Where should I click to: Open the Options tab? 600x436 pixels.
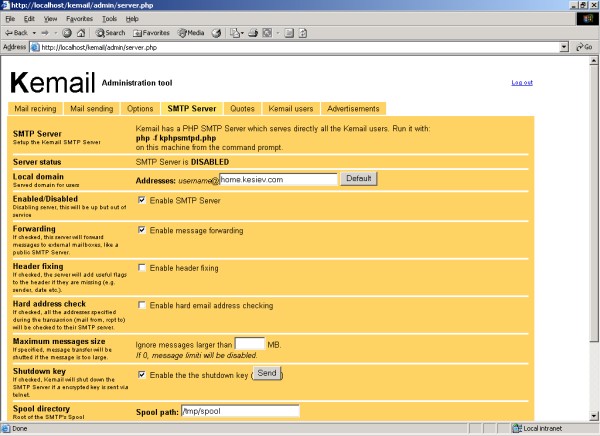(x=140, y=109)
